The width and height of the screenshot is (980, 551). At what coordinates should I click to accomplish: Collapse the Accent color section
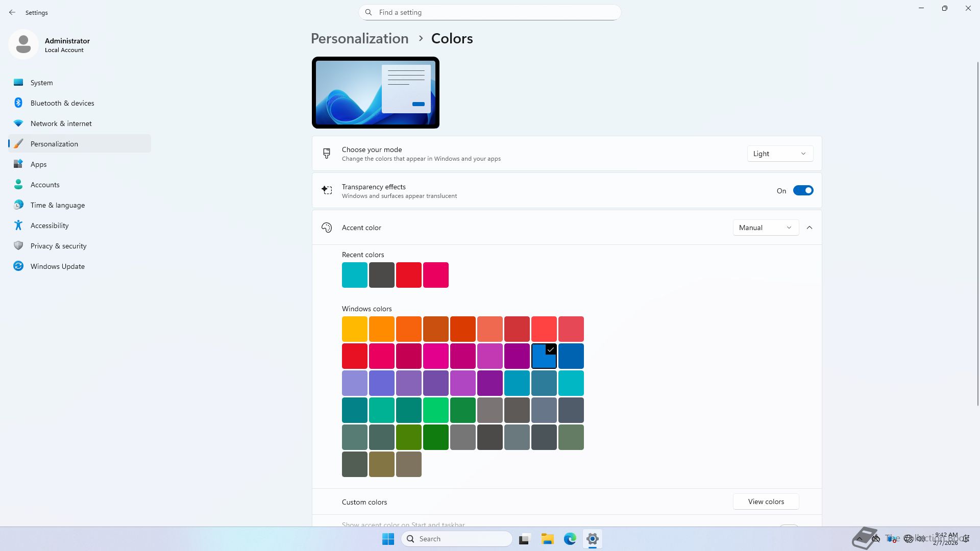tap(810, 228)
